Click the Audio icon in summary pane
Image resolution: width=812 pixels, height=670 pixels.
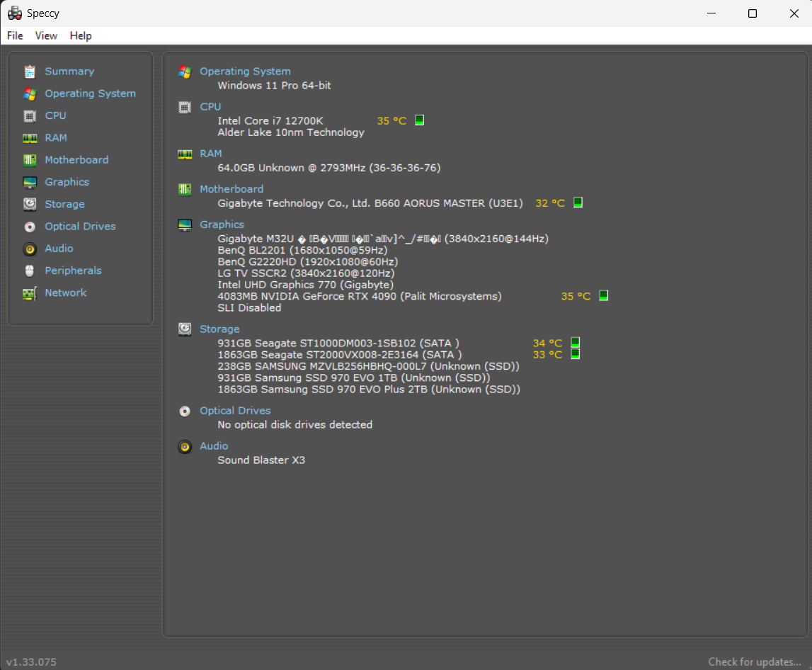(185, 446)
